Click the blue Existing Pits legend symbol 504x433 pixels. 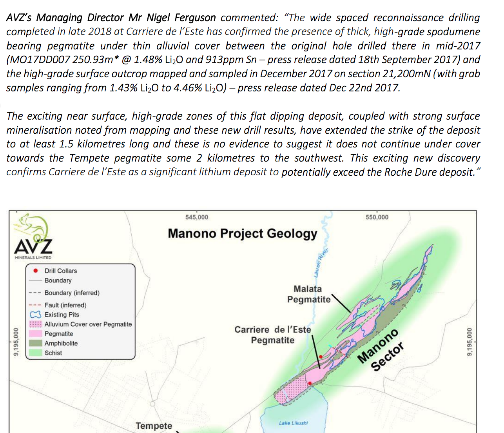35,315
